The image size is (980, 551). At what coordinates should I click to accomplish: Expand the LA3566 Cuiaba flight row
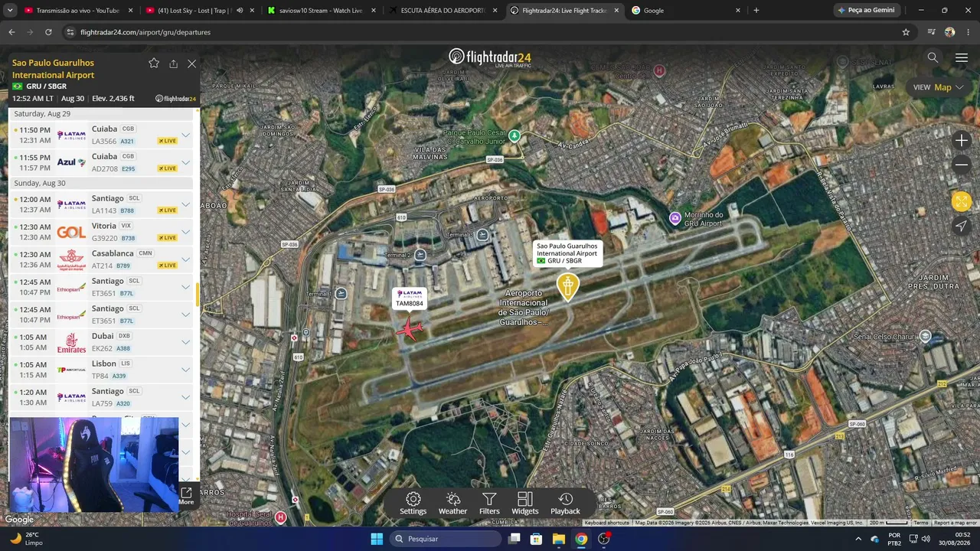(x=185, y=135)
